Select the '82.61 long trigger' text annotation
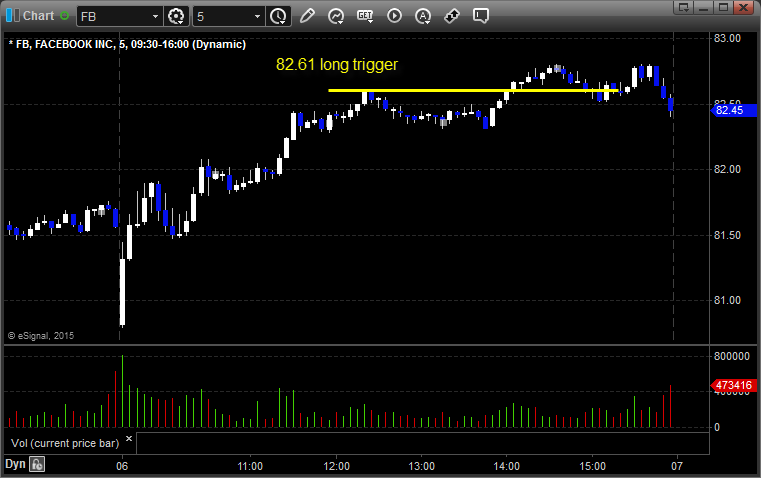 pos(337,65)
